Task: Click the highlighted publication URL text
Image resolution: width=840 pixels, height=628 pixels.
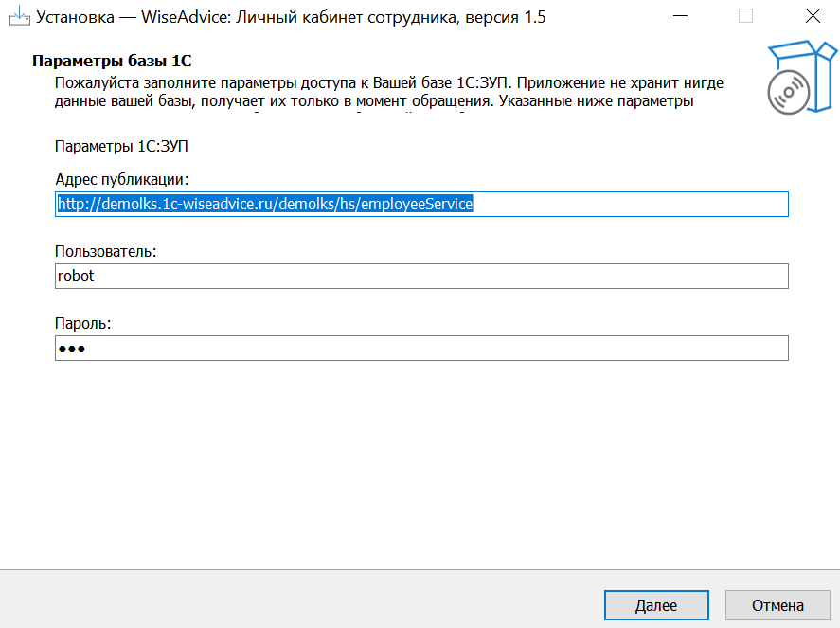Action: 265,204
